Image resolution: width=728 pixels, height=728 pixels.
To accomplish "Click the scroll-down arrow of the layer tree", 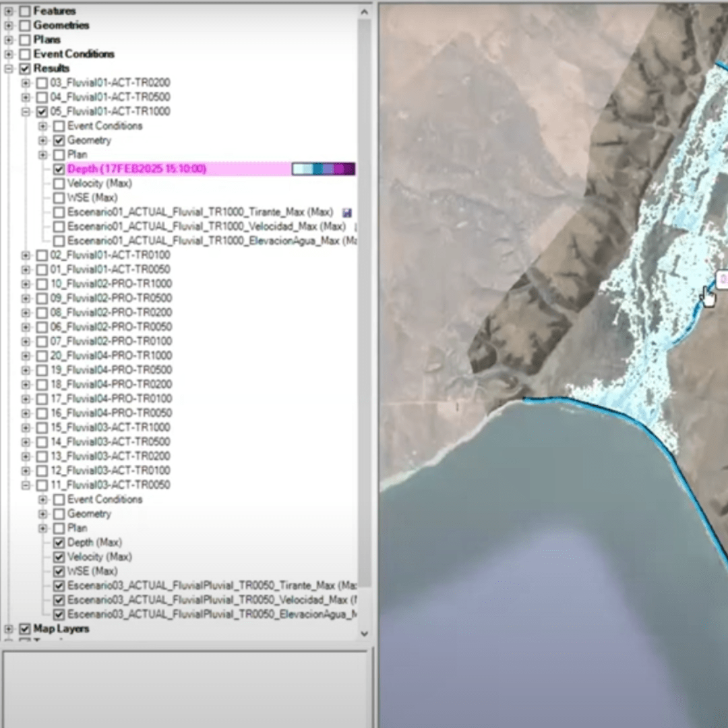I will tap(364, 634).
